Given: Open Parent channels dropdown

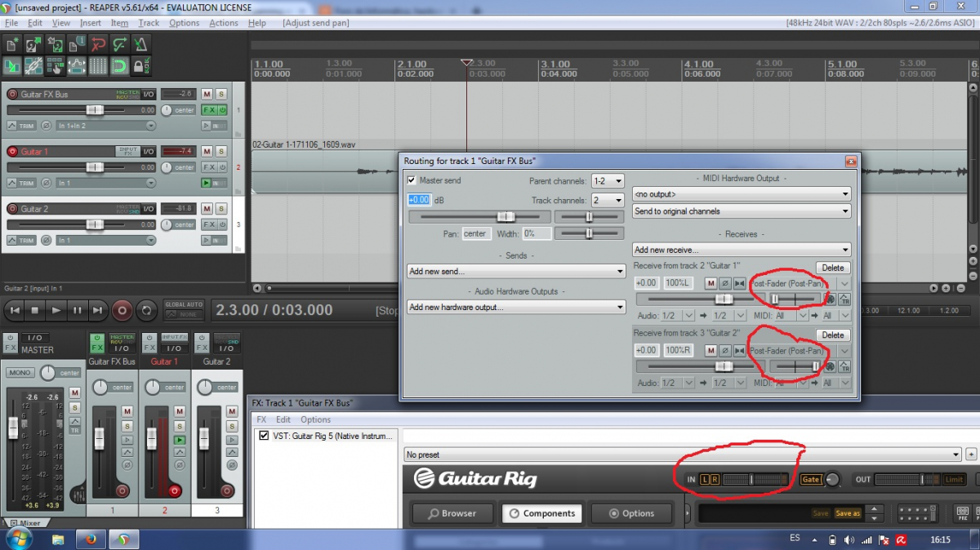Looking at the screenshot, I should pos(608,180).
